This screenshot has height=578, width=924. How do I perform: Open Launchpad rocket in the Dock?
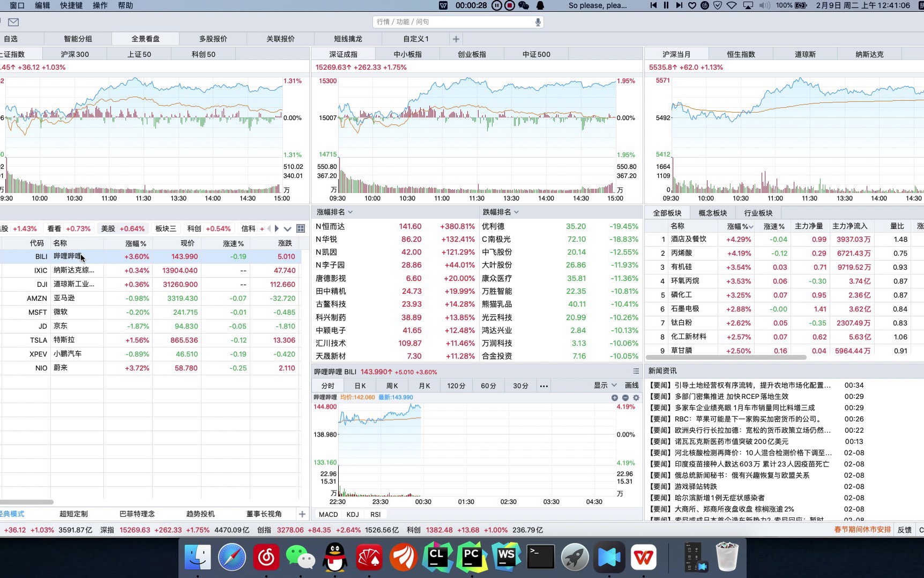(575, 558)
